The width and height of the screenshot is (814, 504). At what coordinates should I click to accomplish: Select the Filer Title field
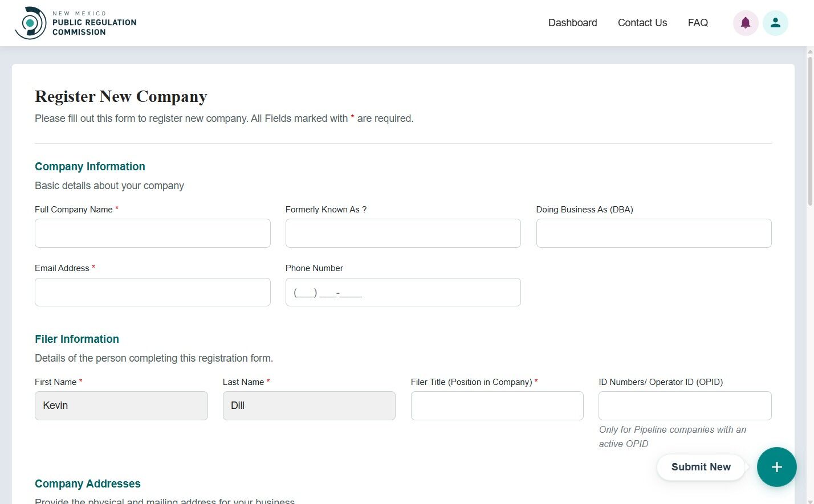496,405
